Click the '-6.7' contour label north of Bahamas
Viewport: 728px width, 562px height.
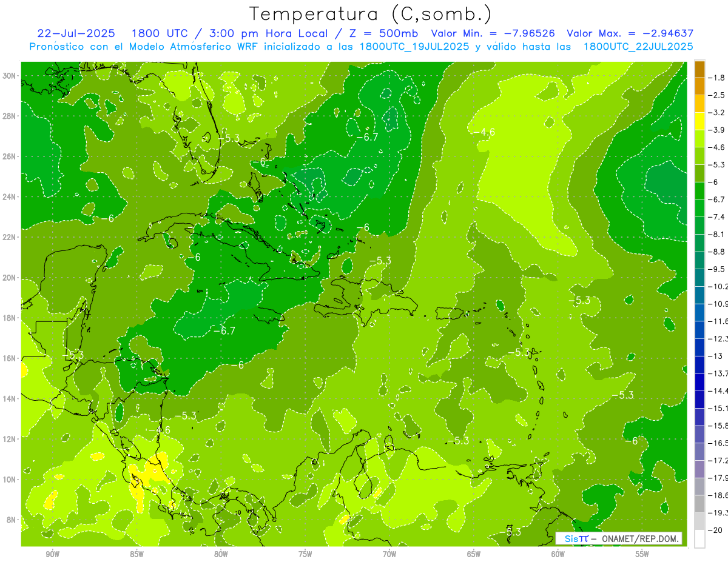367,137
